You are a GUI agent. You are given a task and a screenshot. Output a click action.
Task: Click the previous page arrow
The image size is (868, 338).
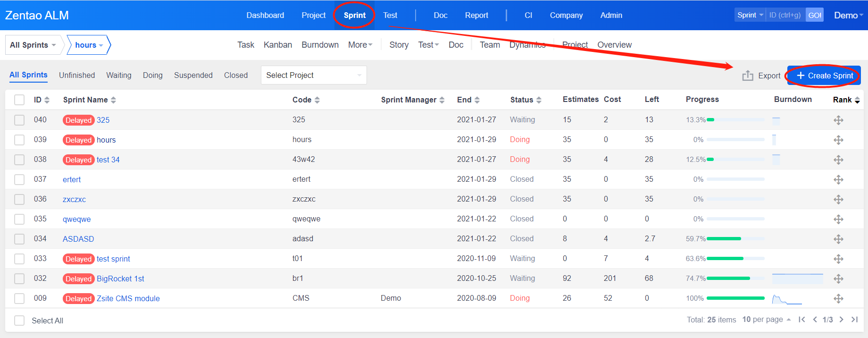point(815,320)
